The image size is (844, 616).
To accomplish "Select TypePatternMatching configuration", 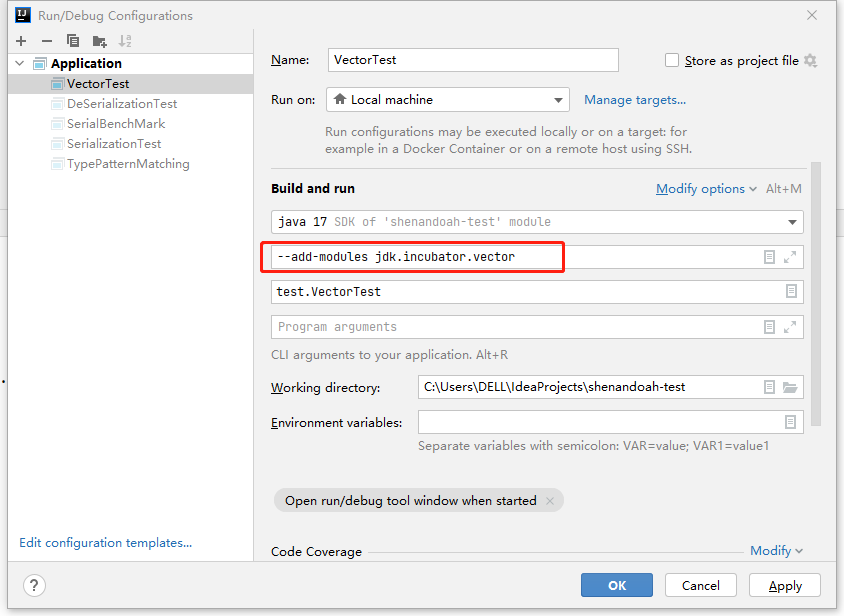I will coord(127,164).
